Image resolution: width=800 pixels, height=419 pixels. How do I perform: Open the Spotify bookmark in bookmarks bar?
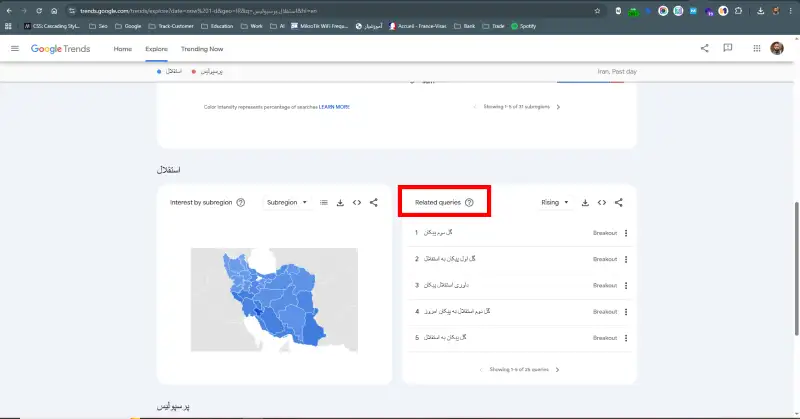point(526,26)
